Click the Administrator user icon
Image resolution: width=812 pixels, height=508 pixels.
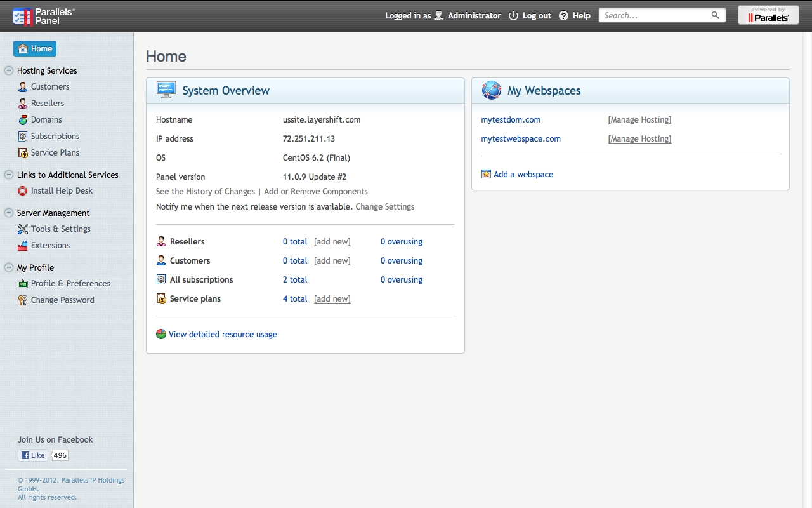tap(439, 15)
